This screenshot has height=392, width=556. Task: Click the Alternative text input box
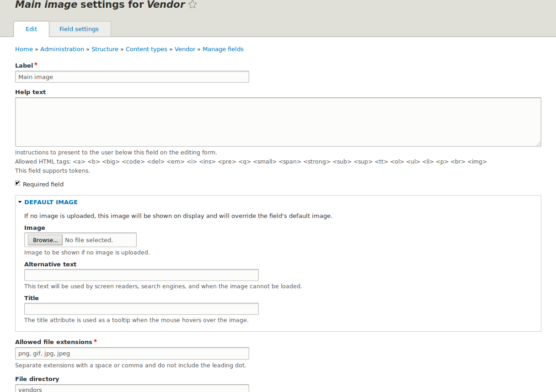coord(141,275)
